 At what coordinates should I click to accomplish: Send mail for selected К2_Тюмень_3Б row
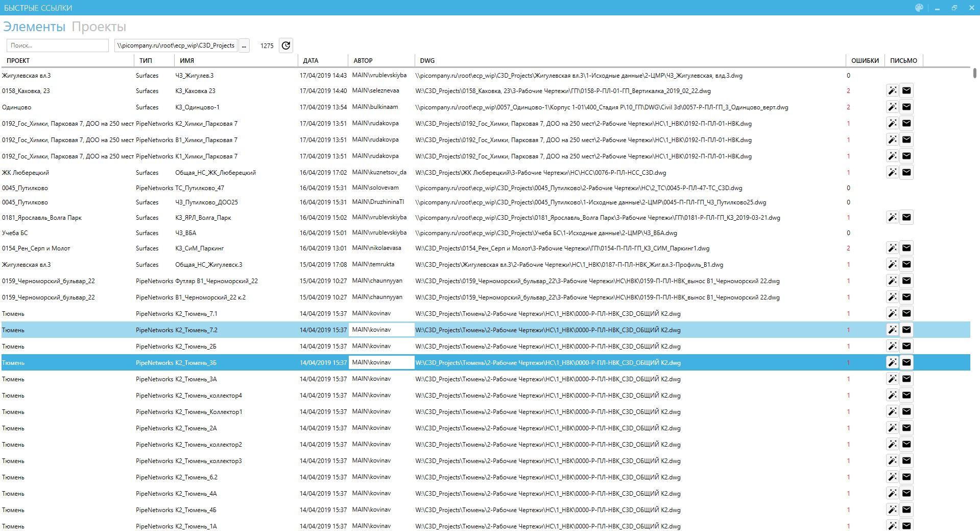point(906,362)
